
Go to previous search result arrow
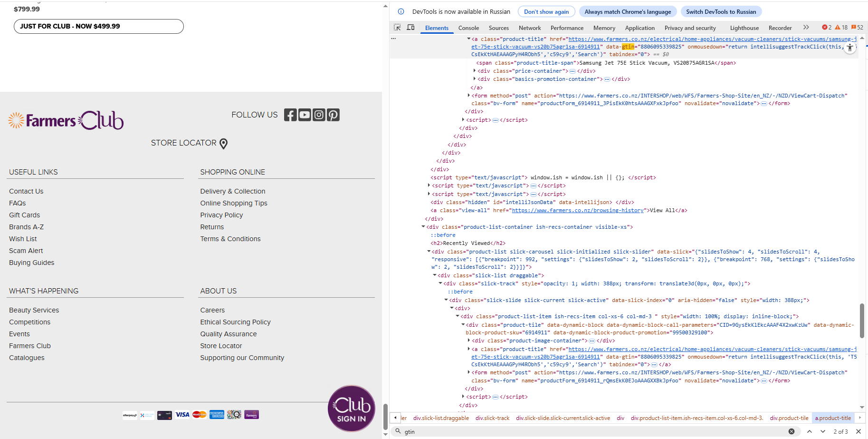coord(810,431)
